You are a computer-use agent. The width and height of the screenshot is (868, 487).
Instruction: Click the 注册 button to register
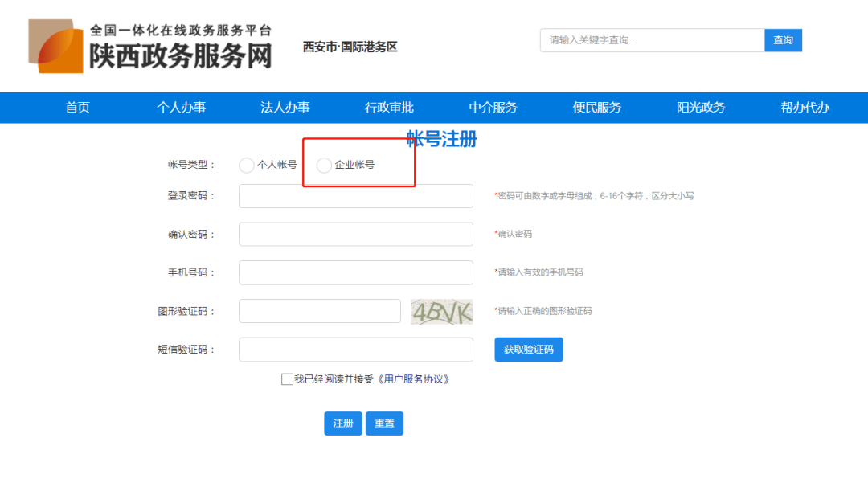343,423
